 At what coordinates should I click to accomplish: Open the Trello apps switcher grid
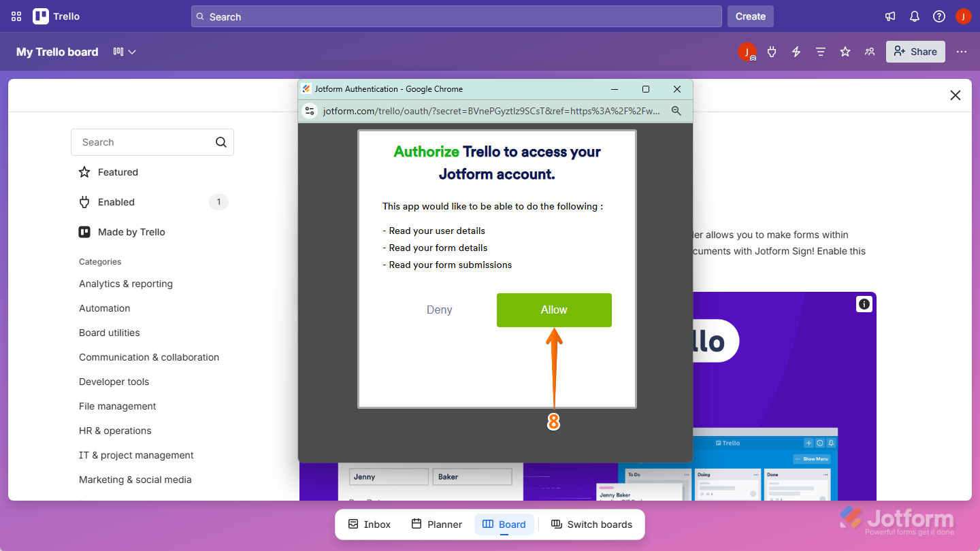pos(16,16)
